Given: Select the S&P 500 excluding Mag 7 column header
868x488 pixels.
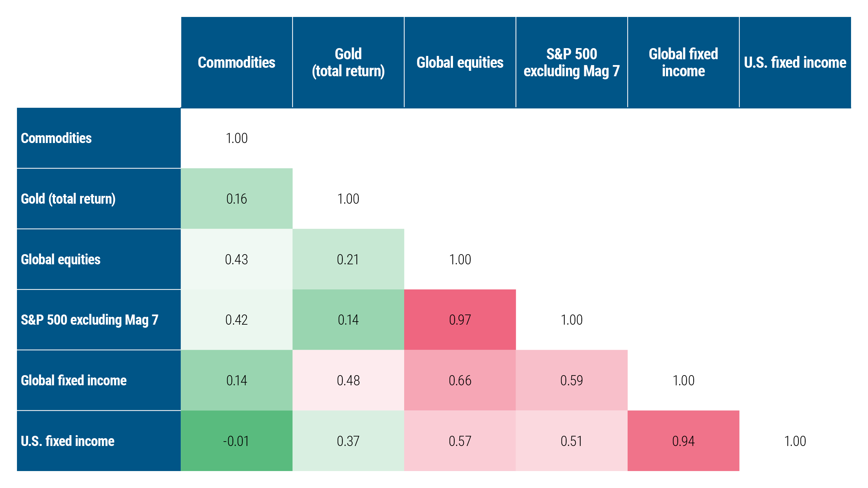Looking at the screenshot, I should [572, 62].
